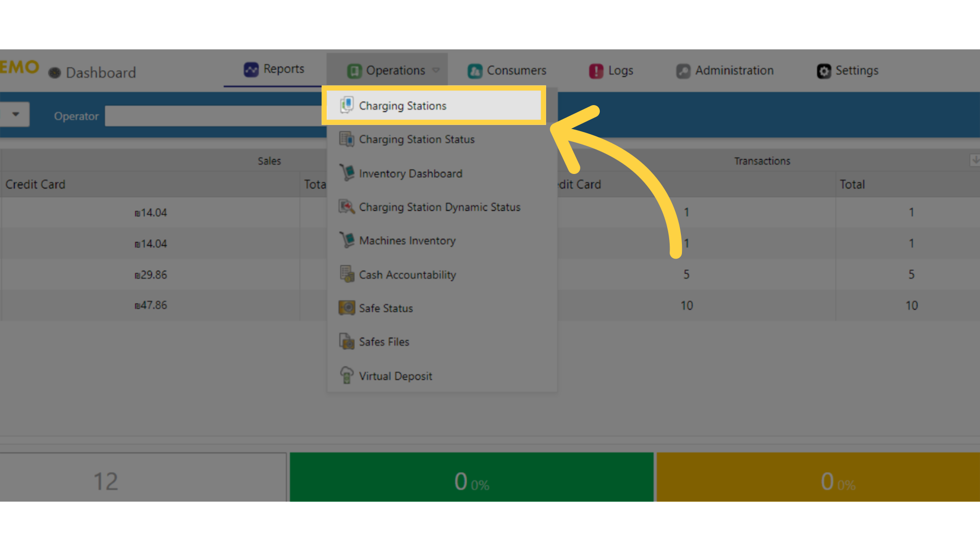Screen dimensions: 980x551
Task: Click the 29.86 sales cell
Action: pos(151,274)
